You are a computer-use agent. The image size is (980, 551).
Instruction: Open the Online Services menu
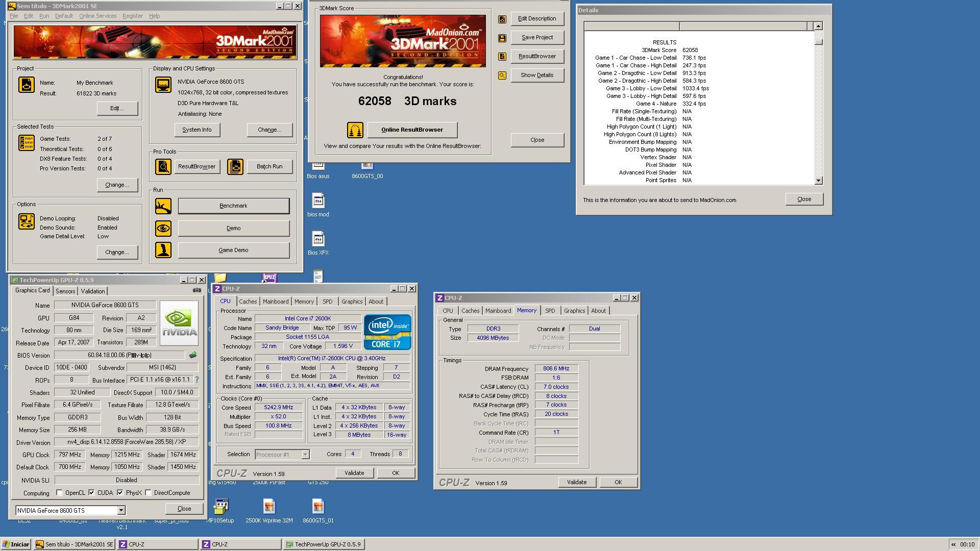(x=97, y=16)
